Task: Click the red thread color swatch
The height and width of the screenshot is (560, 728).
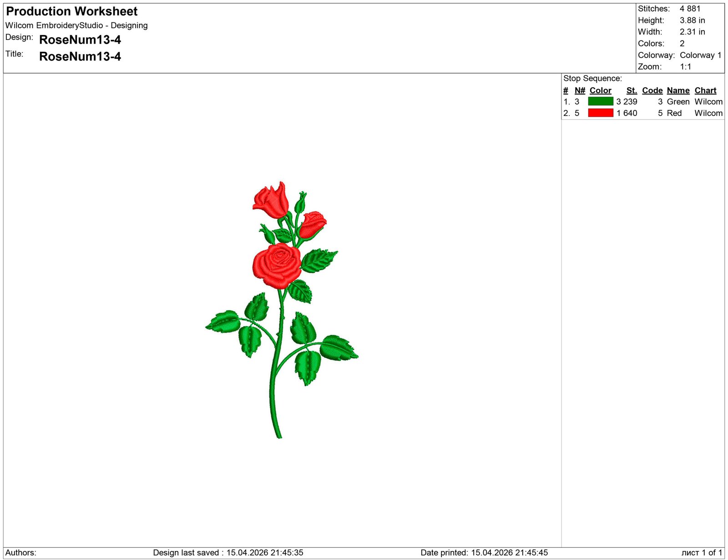Action: [600, 113]
